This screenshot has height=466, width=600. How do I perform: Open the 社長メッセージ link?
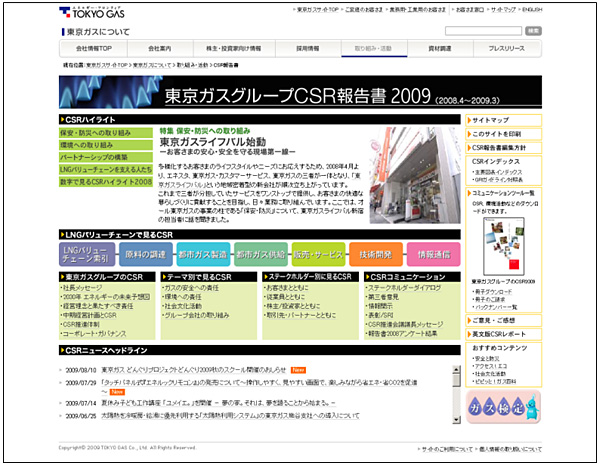pos(82,288)
